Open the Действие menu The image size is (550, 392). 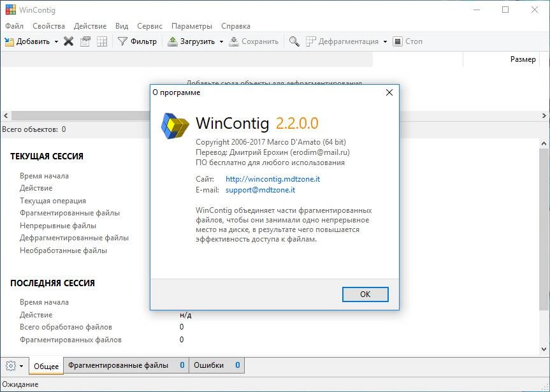[90, 26]
